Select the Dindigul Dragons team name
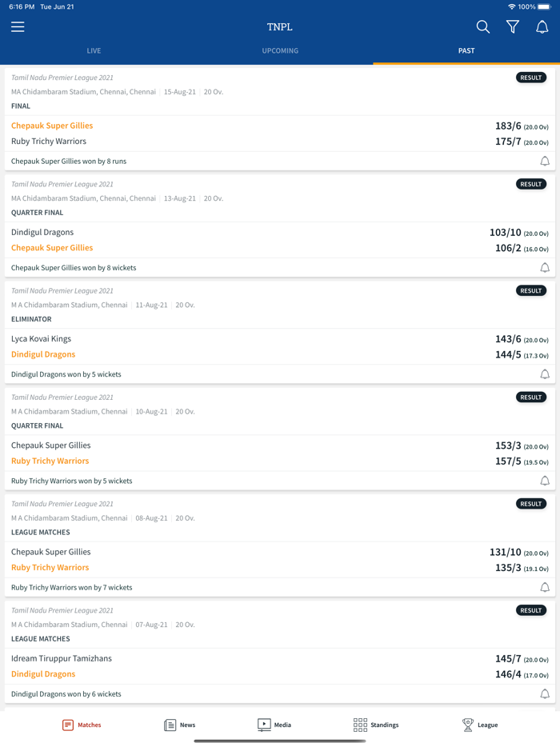 [43, 354]
